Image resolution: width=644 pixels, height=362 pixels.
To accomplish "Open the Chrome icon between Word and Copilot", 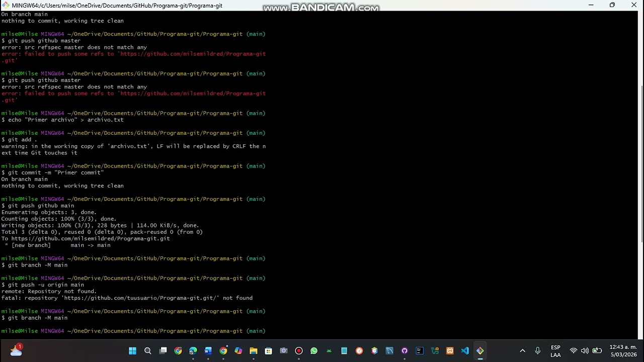I will pyautogui.click(x=223, y=351).
